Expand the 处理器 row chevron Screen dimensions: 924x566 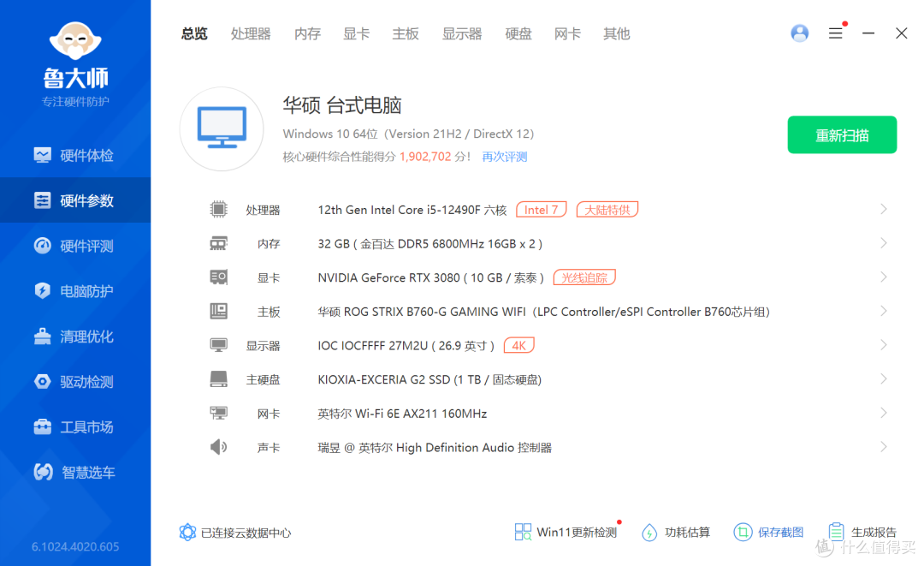pos(883,209)
